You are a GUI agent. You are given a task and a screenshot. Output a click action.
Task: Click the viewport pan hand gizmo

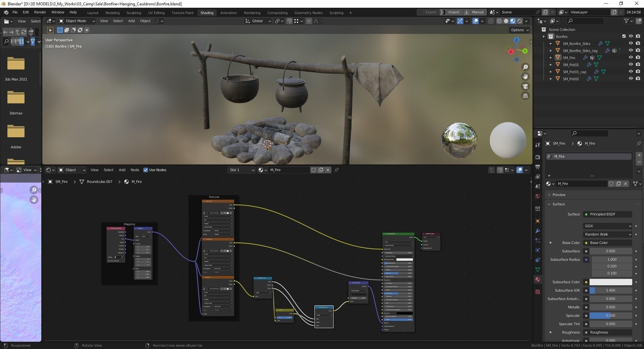point(525,77)
